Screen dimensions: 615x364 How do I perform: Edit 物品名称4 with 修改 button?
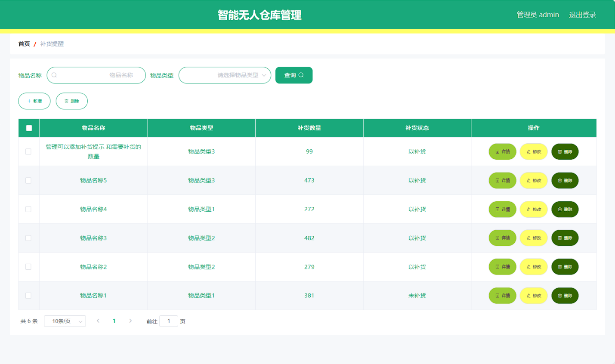(x=534, y=209)
